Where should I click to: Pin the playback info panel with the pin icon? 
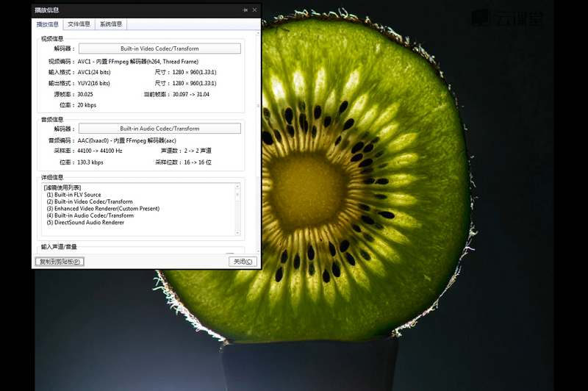pyautogui.click(x=245, y=10)
